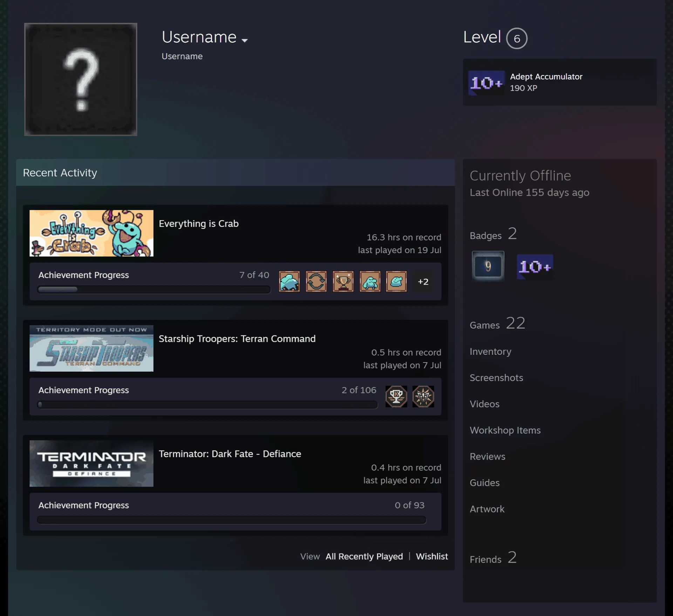This screenshot has width=673, height=616.
Task: Open the Level 6 circle badge
Action: coord(517,38)
